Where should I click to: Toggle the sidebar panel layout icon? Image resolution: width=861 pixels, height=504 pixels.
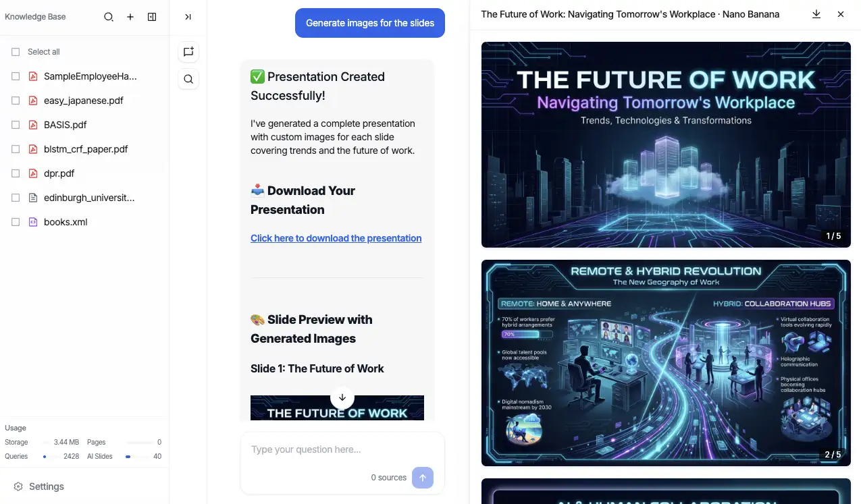pyautogui.click(x=152, y=17)
